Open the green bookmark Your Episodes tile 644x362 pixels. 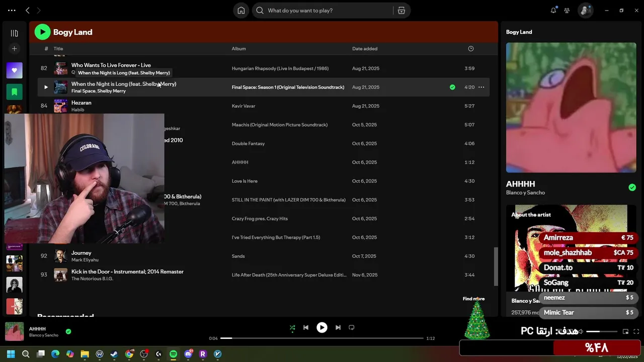coord(14,92)
